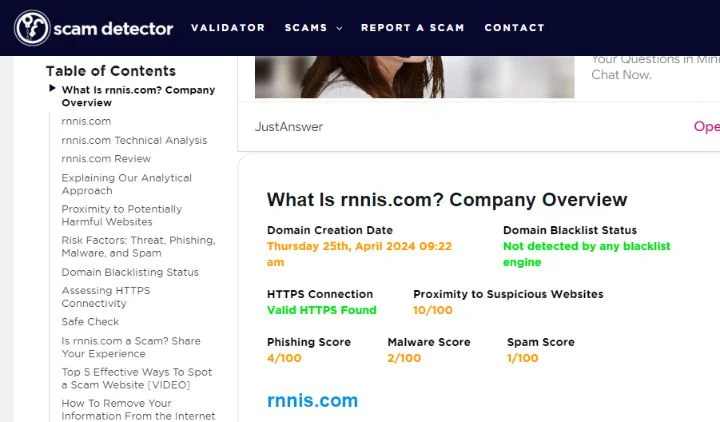The image size is (720, 422).
Task: Select the 10/100 proximity score
Action: pyautogui.click(x=433, y=310)
